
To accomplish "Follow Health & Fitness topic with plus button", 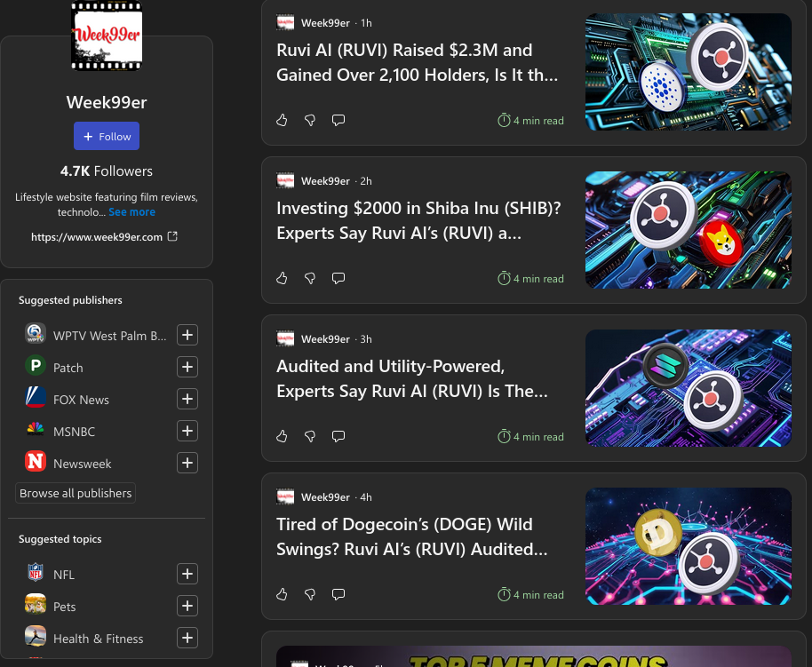I will [187, 638].
